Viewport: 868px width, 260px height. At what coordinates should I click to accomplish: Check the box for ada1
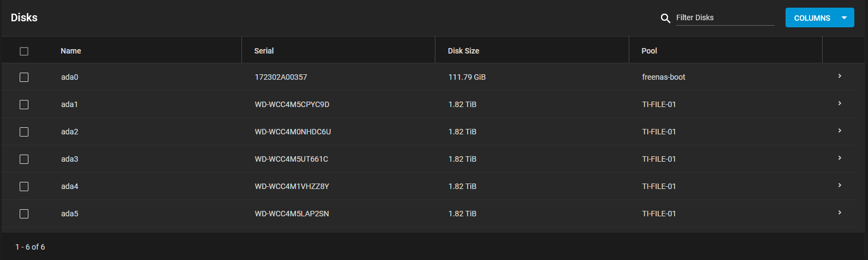pos(24,105)
